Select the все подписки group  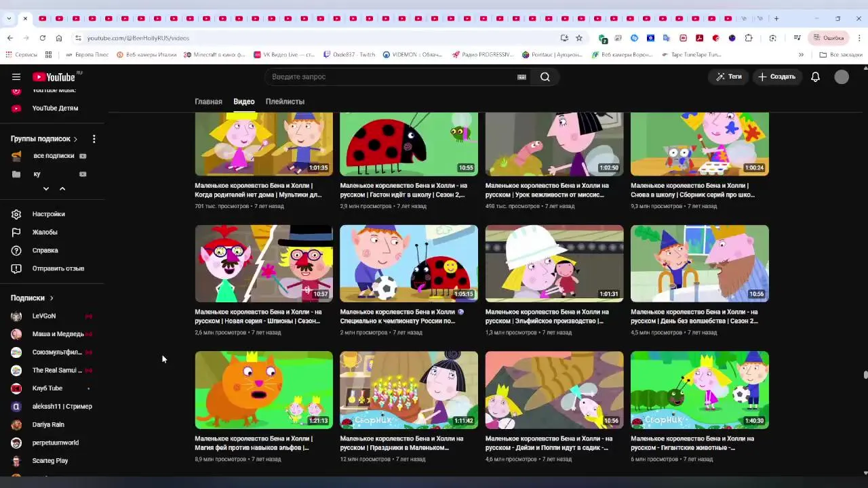pos(54,156)
